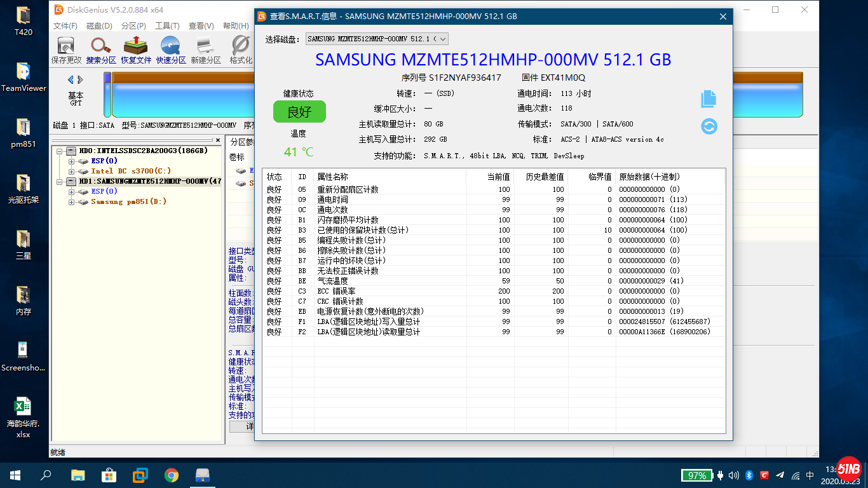
Task: Start Quick Partition (快速分区) tool
Action: click(x=171, y=50)
